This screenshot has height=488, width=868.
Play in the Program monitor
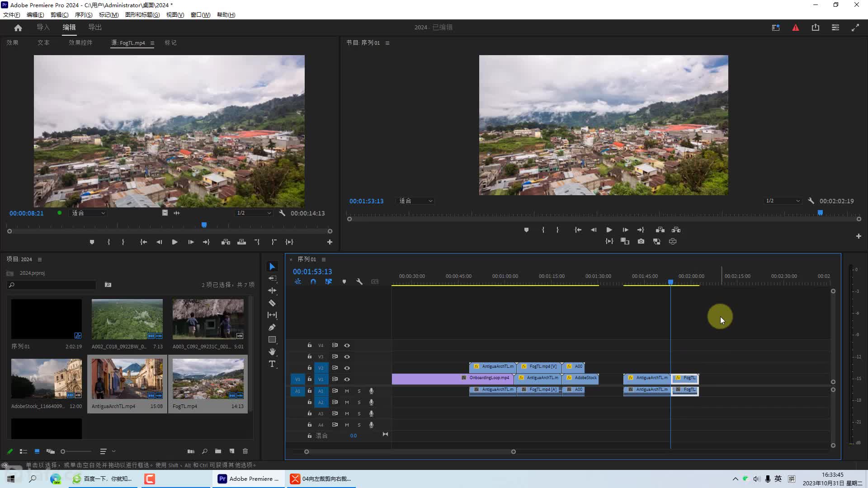[x=609, y=230]
